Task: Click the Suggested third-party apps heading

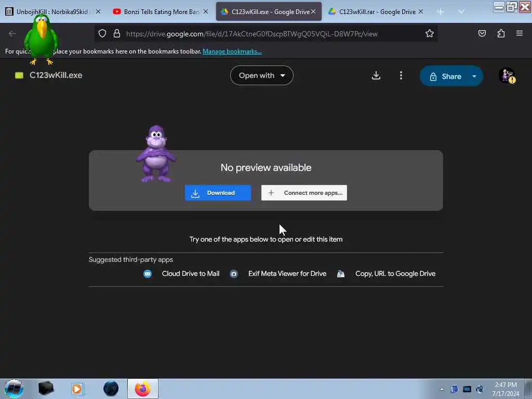Action: pyautogui.click(x=131, y=260)
